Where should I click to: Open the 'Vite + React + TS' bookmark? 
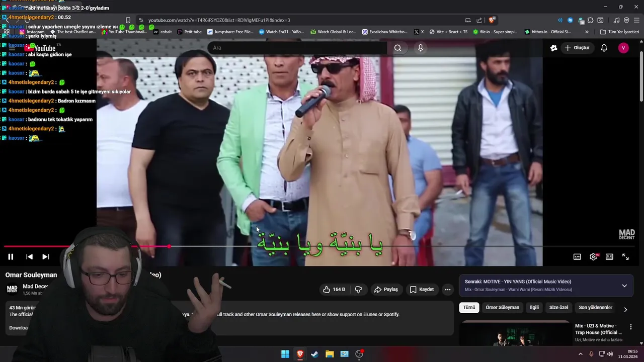tap(448, 32)
